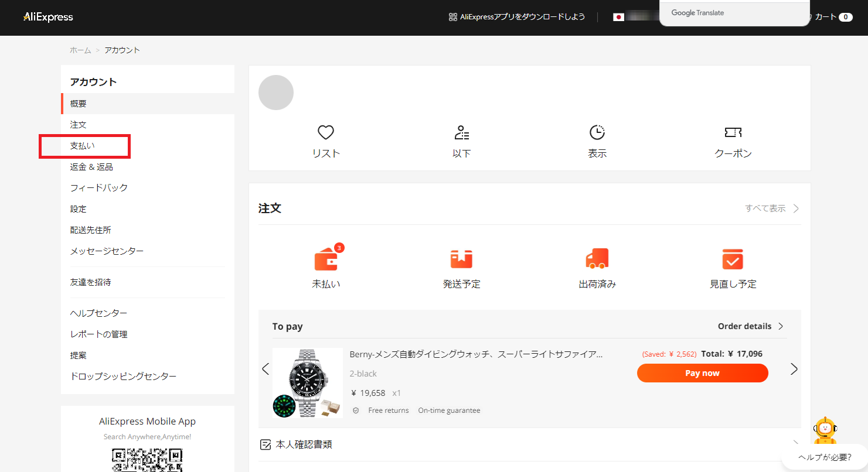Click the 出荷済み shipped truck icon
Image resolution: width=868 pixels, height=472 pixels.
[x=597, y=258]
